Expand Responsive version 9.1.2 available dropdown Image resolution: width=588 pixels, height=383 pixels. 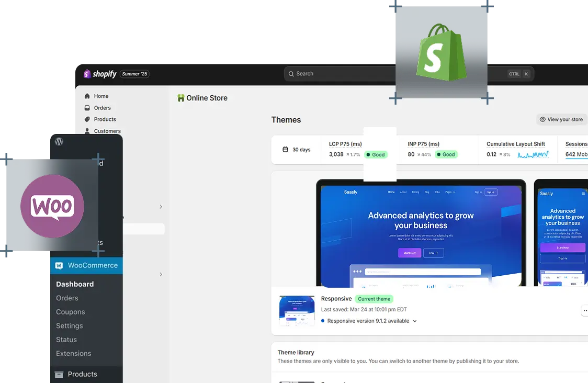[x=415, y=321]
